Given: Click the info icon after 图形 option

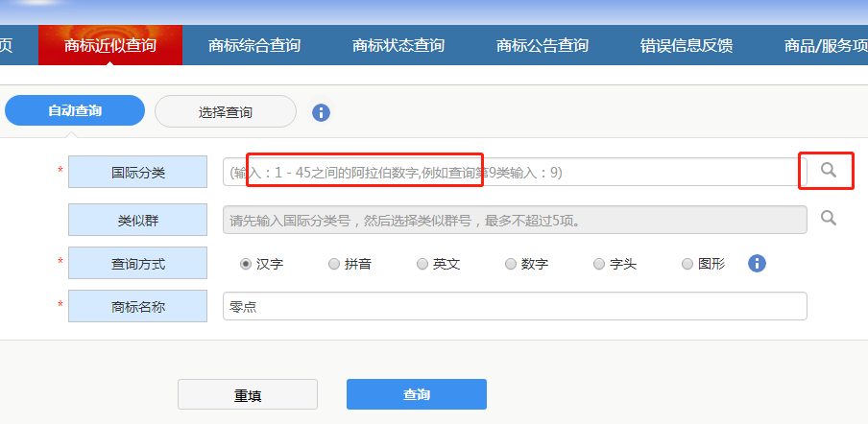Looking at the screenshot, I should [x=757, y=263].
